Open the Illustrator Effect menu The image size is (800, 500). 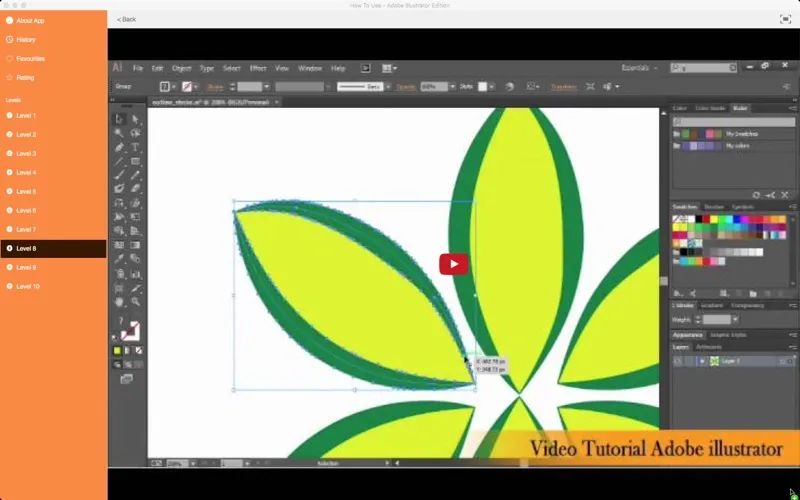coord(258,68)
